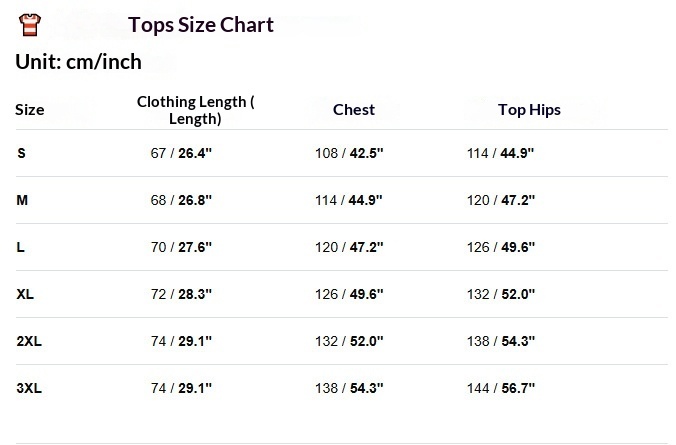Viewport: 676px width, 445px height.
Task: Choose the 3XL size row label
Action: tap(29, 387)
